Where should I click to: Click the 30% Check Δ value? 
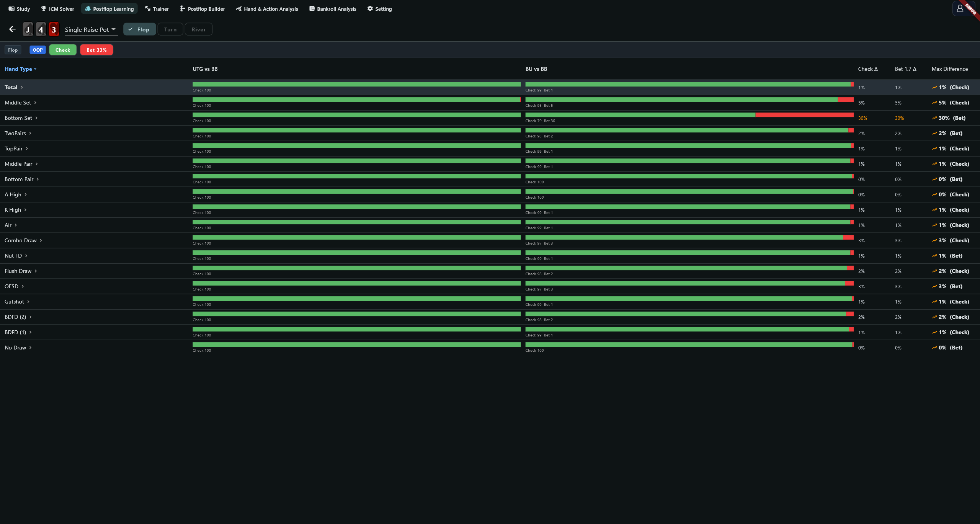pos(862,118)
